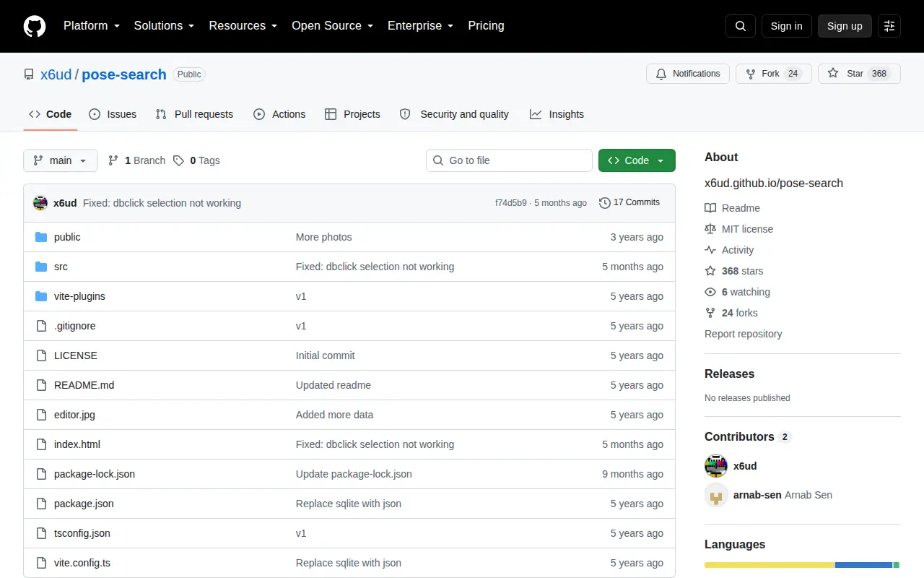Viewport: 924px width, 578px height.
Task: Click the LICENSE file icon
Action: pyautogui.click(x=41, y=355)
